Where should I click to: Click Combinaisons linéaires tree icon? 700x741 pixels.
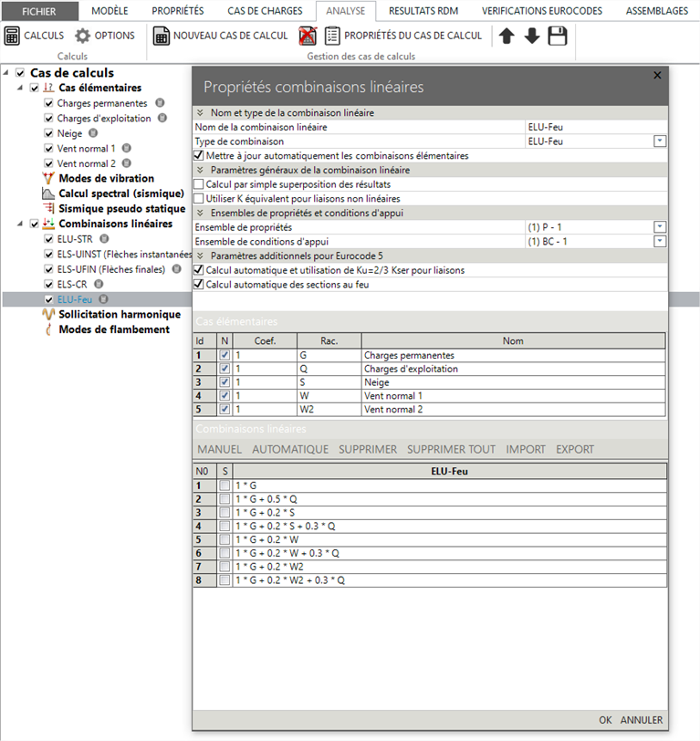pos(48,224)
